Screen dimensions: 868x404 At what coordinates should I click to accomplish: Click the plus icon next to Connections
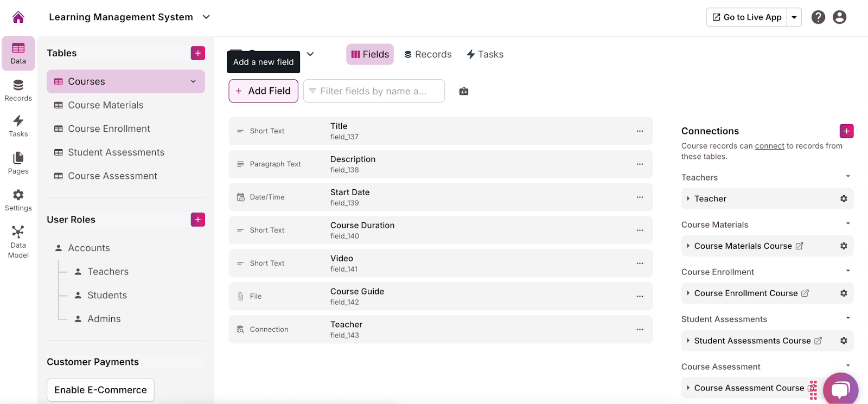click(x=846, y=131)
